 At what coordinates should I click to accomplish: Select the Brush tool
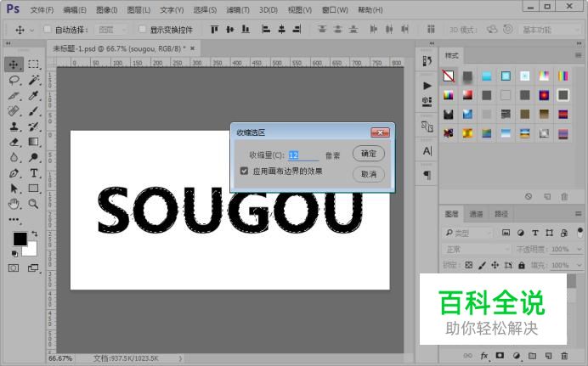coord(33,111)
